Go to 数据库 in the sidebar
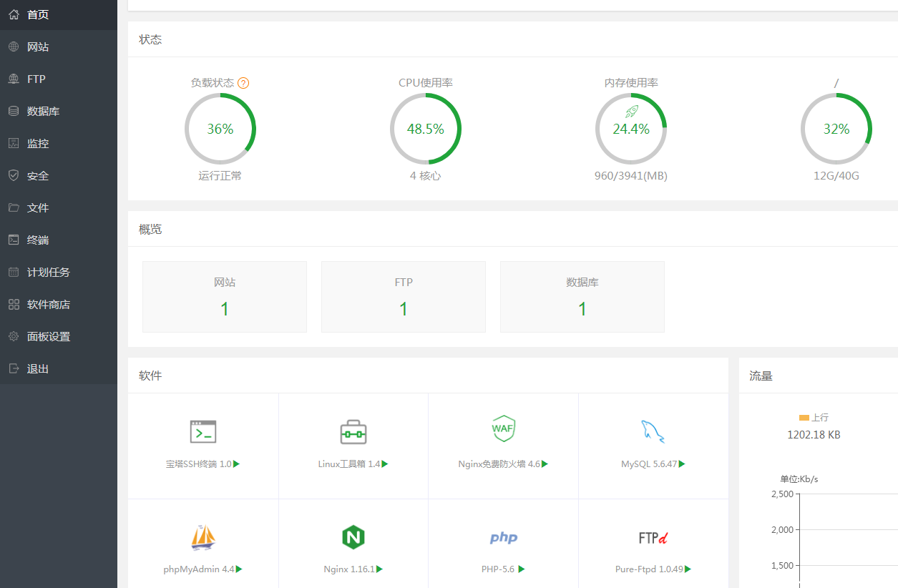Viewport: 898px width, 588px height. pos(43,112)
